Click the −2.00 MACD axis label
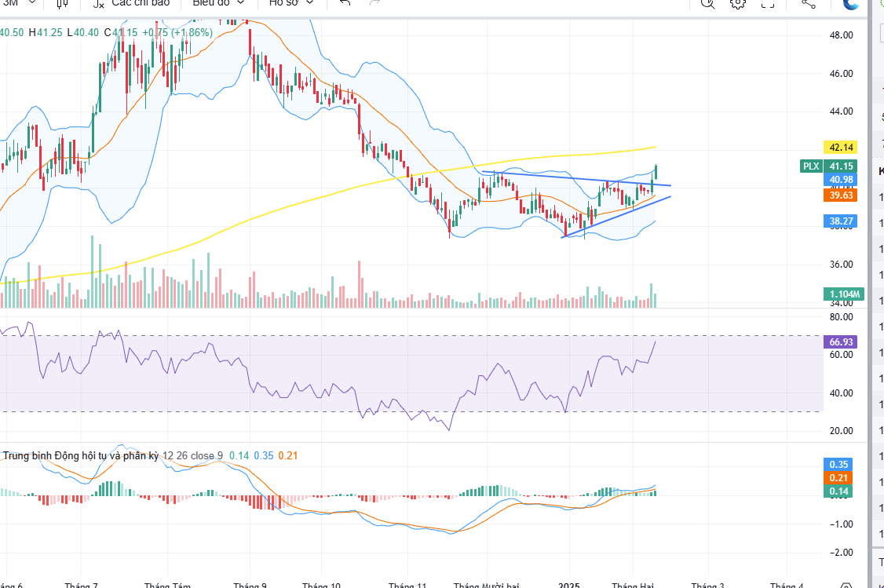 click(841, 553)
